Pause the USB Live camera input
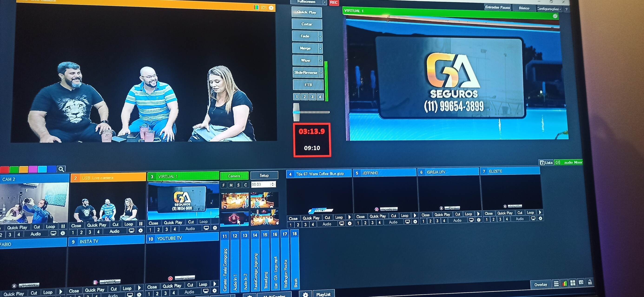 pyautogui.click(x=141, y=224)
